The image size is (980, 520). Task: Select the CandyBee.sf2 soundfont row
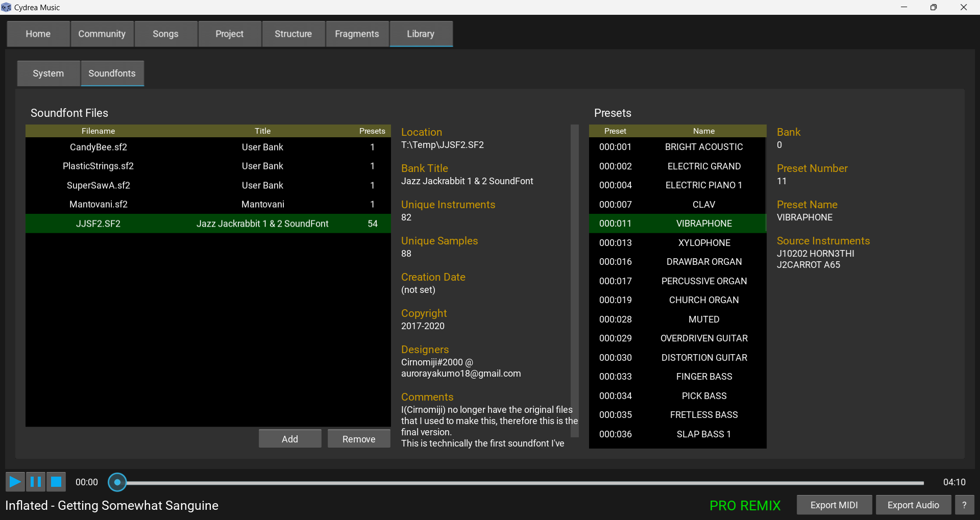pos(208,147)
